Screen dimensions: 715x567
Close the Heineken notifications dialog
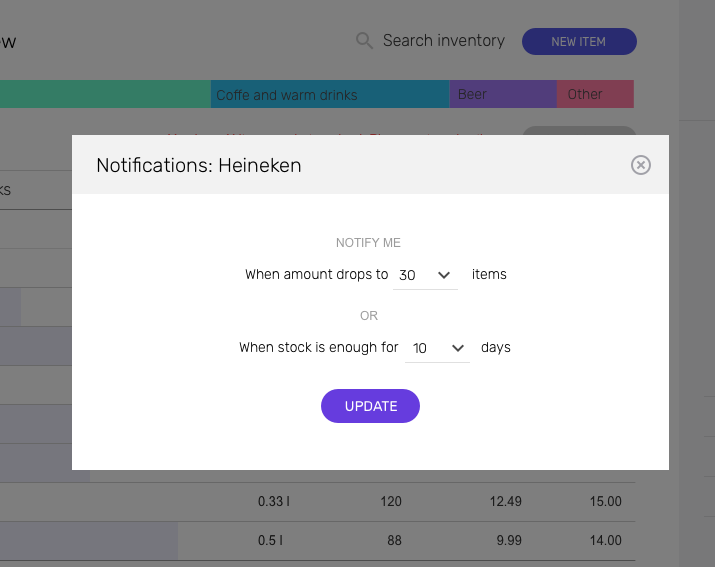641,165
